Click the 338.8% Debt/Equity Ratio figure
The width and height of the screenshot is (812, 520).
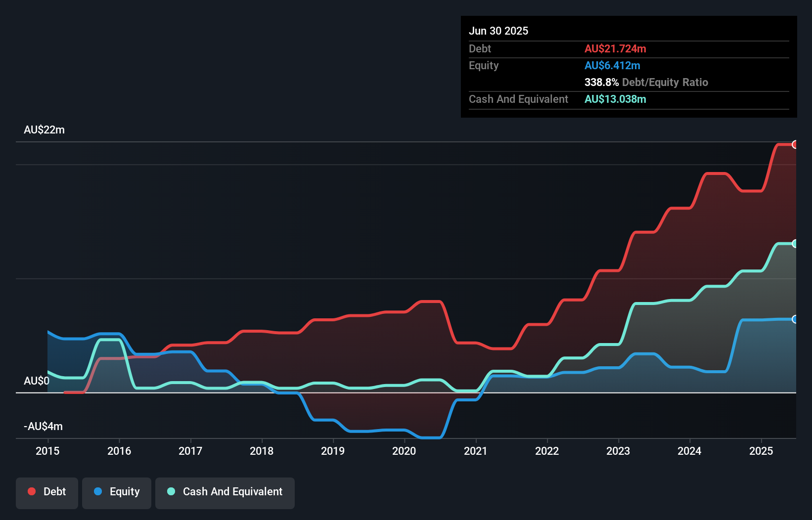pos(601,82)
